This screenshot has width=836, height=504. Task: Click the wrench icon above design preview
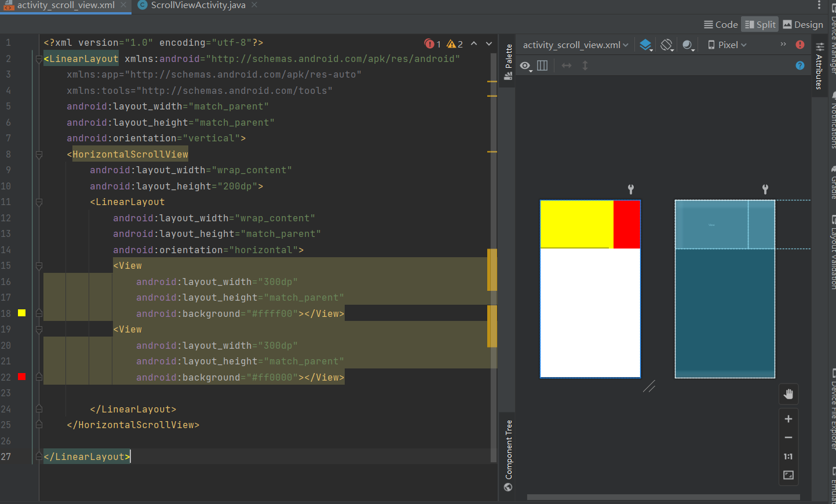[x=631, y=189]
